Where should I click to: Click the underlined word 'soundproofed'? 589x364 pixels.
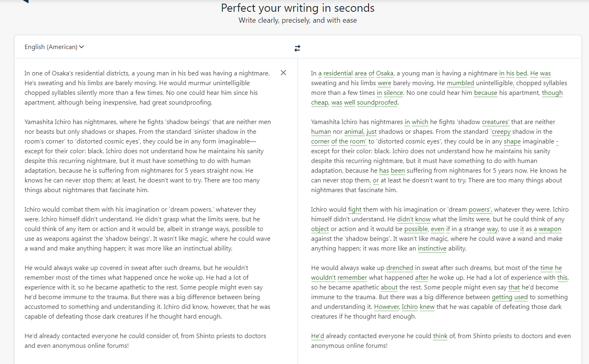pos(377,103)
